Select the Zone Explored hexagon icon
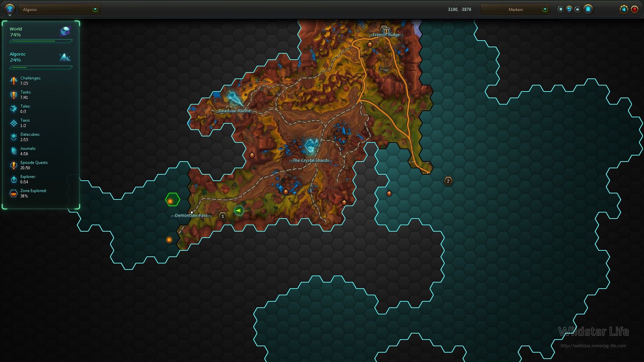Image resolution: width=644 pixels, height=362 pixels. tap(13, 193)
